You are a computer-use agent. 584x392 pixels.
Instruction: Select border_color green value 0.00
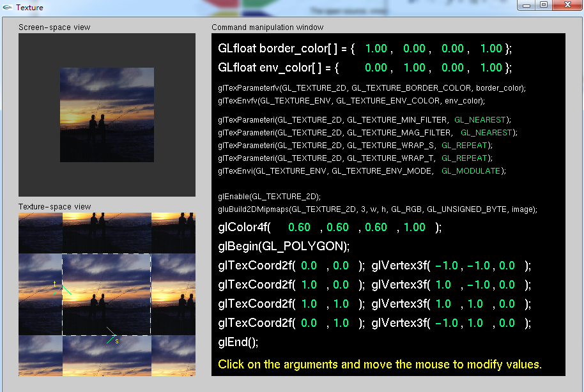[414, 49]
